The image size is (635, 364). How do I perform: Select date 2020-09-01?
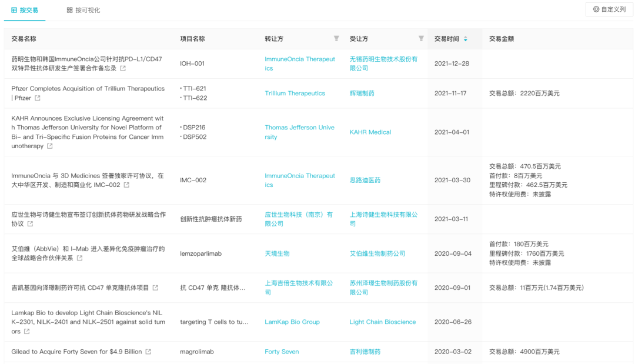(x=452, y=288)
